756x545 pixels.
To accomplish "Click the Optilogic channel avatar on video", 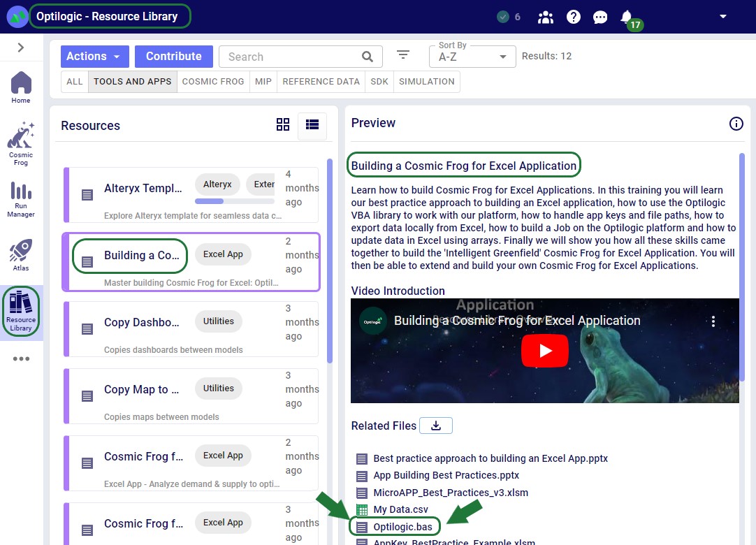I will tap(373, 321).
